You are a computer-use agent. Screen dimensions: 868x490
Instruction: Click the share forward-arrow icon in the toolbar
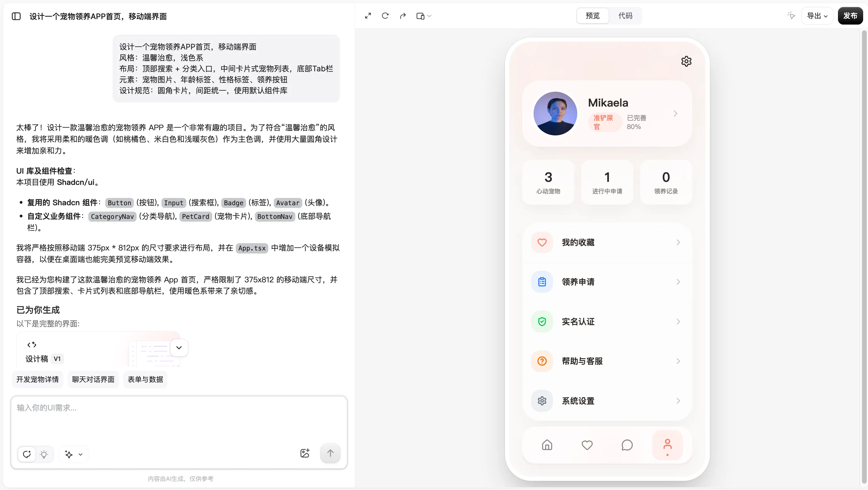click(403, 15)
